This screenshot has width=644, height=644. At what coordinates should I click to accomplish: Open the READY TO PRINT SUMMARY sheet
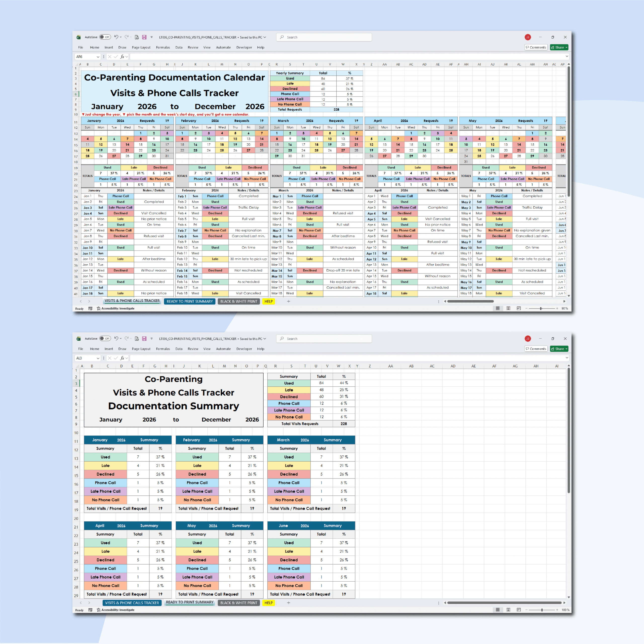(x=189, y=301)
